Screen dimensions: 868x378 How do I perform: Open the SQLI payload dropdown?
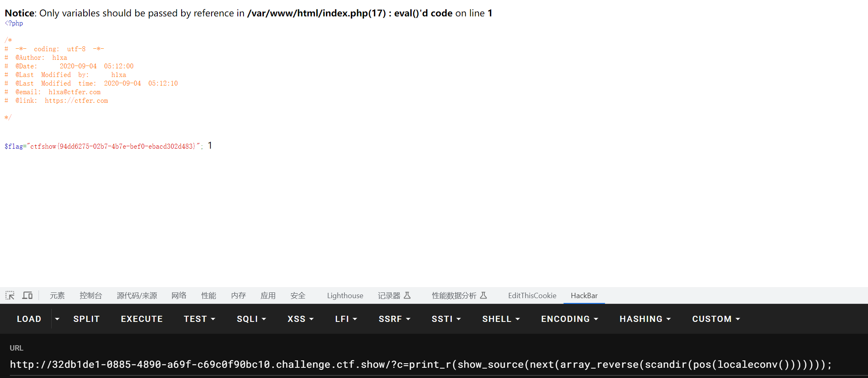coord(251,319)
